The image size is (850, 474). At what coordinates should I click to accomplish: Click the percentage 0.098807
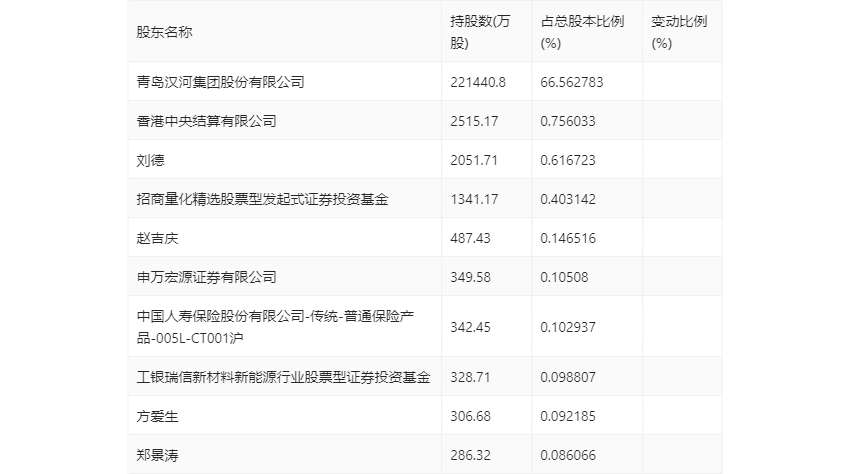coord(568,377)
